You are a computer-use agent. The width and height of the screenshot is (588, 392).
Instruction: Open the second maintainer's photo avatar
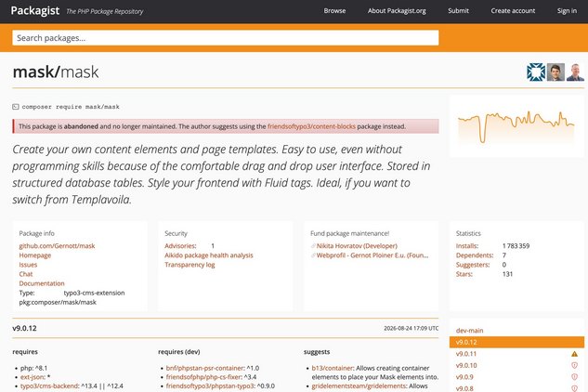555,72
